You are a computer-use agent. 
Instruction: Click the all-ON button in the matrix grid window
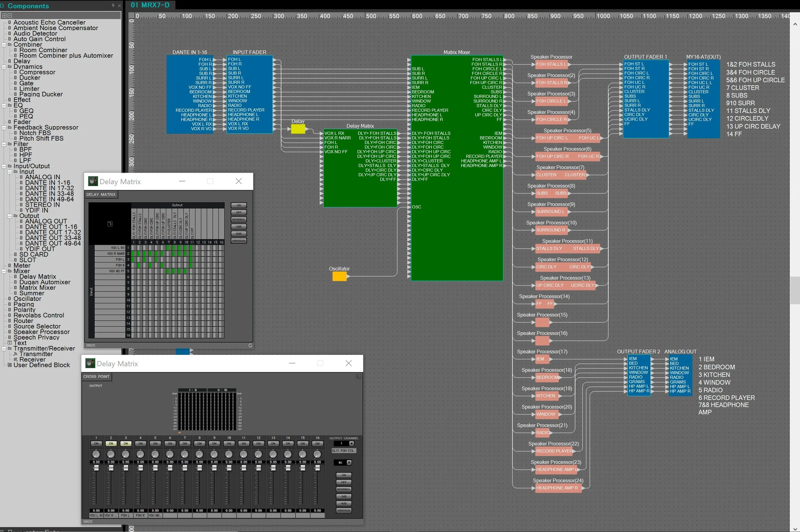click(239, 205)
